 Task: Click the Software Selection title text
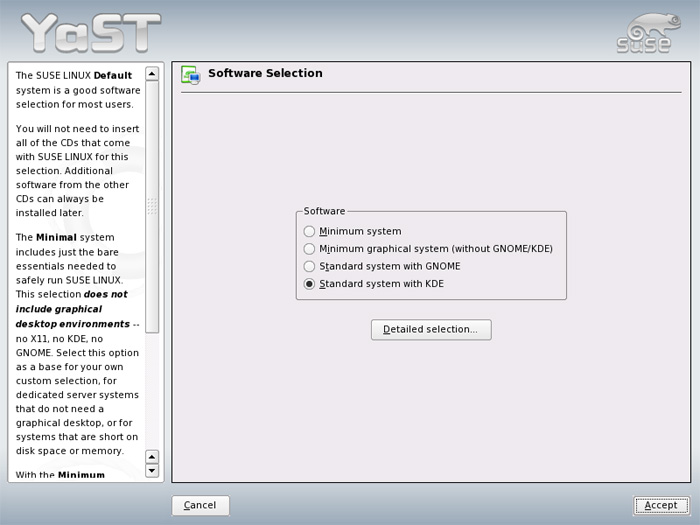point(265,73)
